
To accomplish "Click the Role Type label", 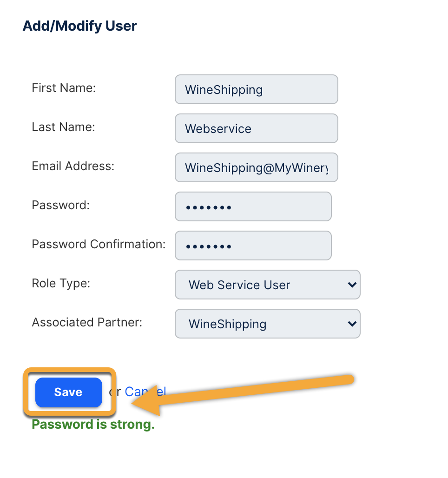I will [61, 283].
